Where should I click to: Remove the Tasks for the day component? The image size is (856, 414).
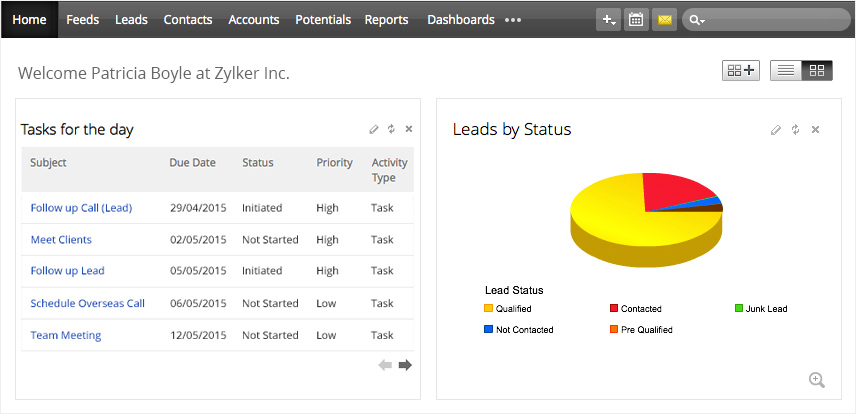[x=409, y=129]
